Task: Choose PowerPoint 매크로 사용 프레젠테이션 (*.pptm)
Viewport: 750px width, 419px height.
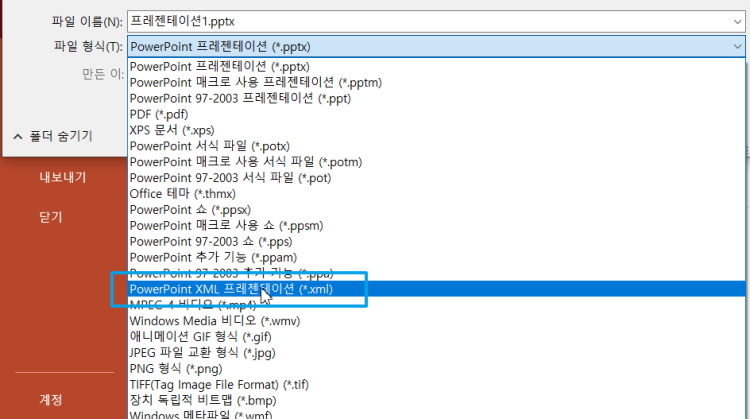Action: pyautogui.click(x=436, y=82)
